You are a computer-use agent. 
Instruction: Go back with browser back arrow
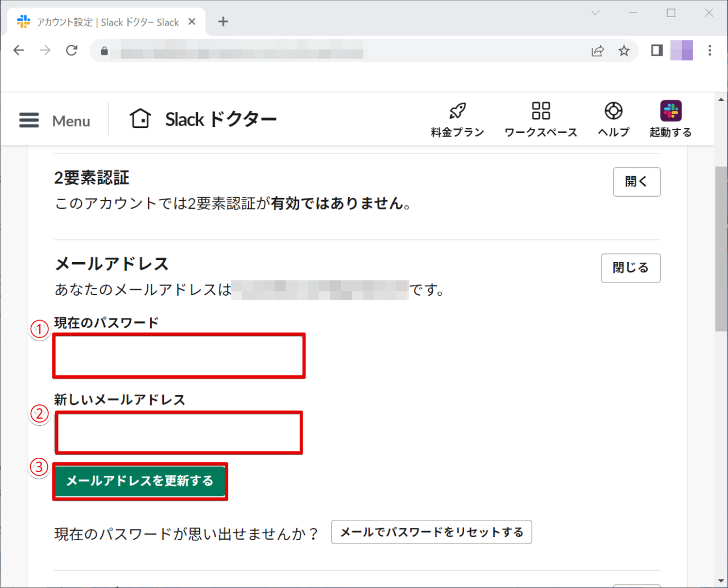[x=19, y=51]
